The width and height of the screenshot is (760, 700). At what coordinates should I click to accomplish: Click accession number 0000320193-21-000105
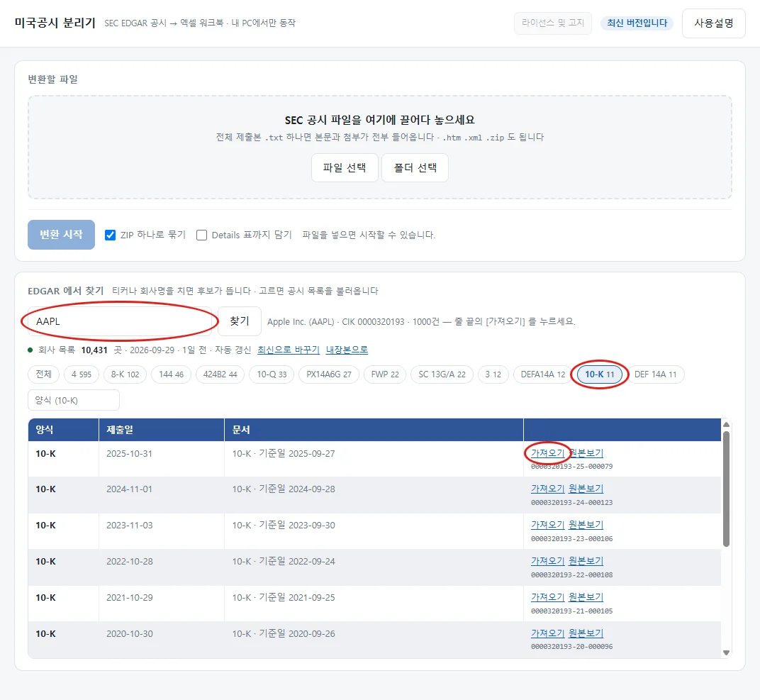click(x=572, y=611)
